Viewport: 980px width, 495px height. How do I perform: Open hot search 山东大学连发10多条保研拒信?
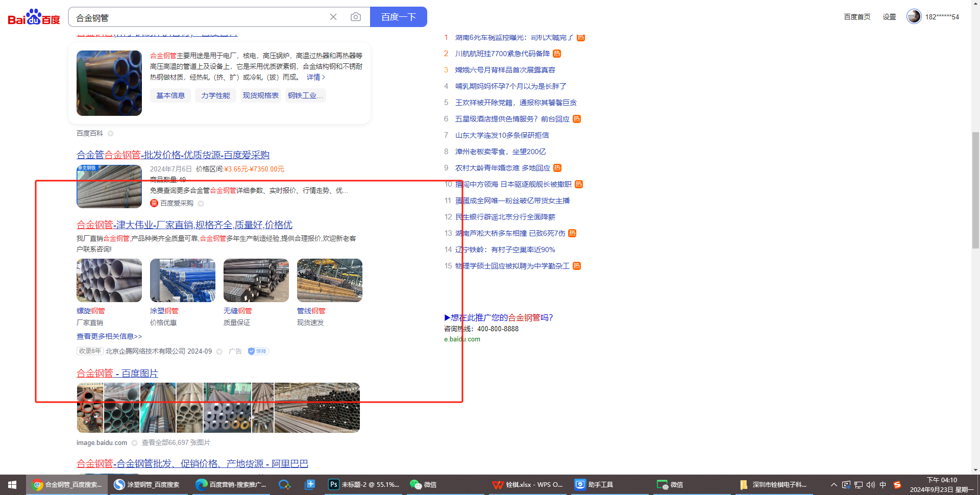(x=502, y=135)
